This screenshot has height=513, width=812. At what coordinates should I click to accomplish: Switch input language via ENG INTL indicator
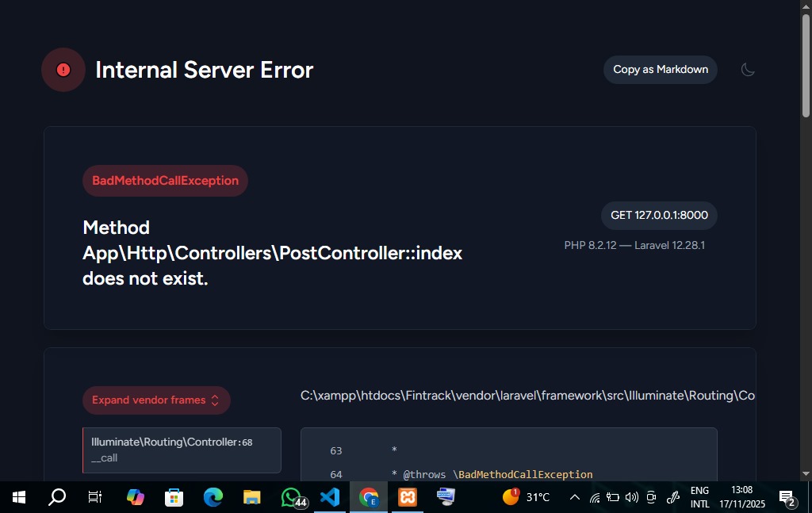tap(699, 497)
